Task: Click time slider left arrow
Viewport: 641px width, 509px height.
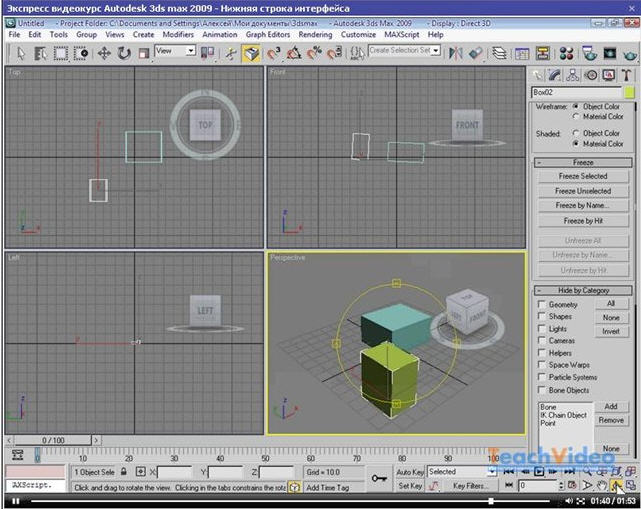Action: point(9,440)
